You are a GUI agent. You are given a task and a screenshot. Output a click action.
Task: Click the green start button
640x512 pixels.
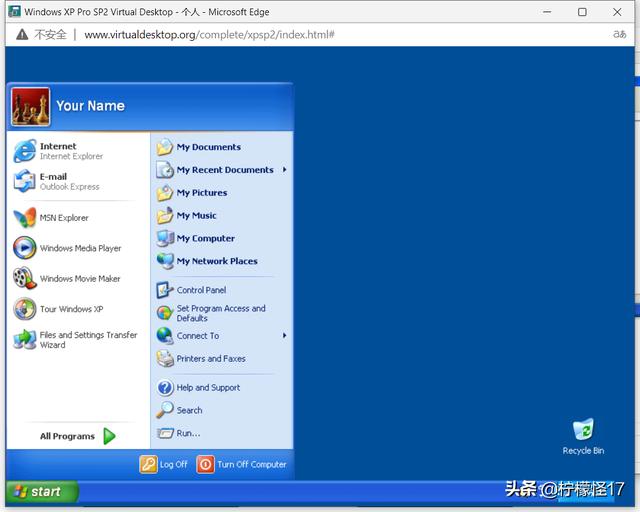(x=42, y=492)
